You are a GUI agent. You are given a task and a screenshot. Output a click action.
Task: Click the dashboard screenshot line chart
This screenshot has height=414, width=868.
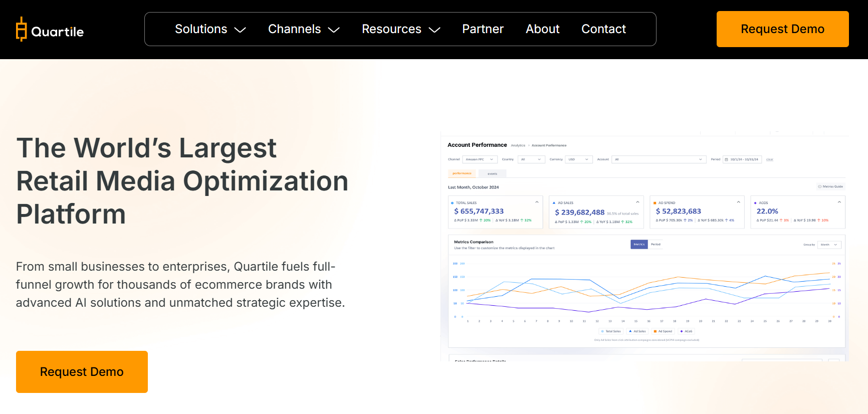point(646,292)
